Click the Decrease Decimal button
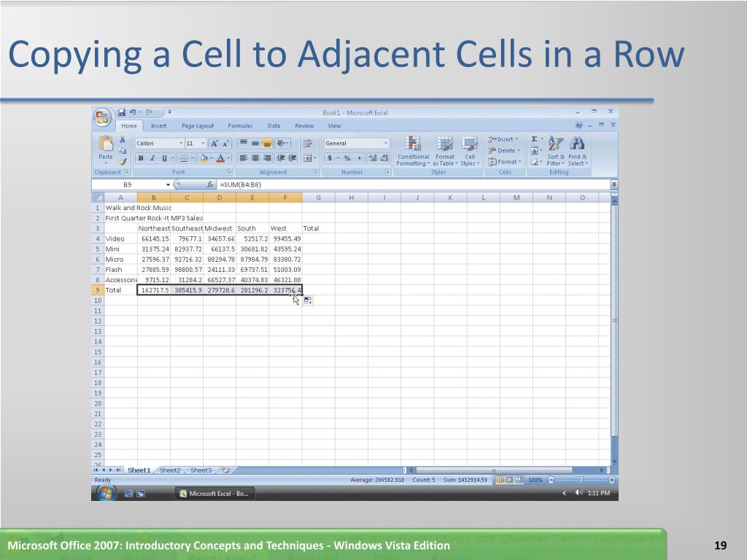The image size is (747, 560). coord(385,158)
